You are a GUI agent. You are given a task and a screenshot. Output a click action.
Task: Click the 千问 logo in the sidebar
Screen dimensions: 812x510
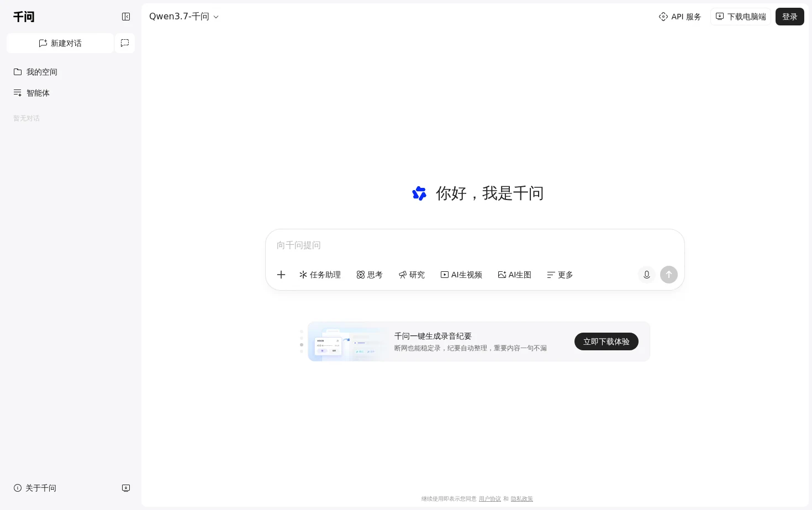coord(24,17)
